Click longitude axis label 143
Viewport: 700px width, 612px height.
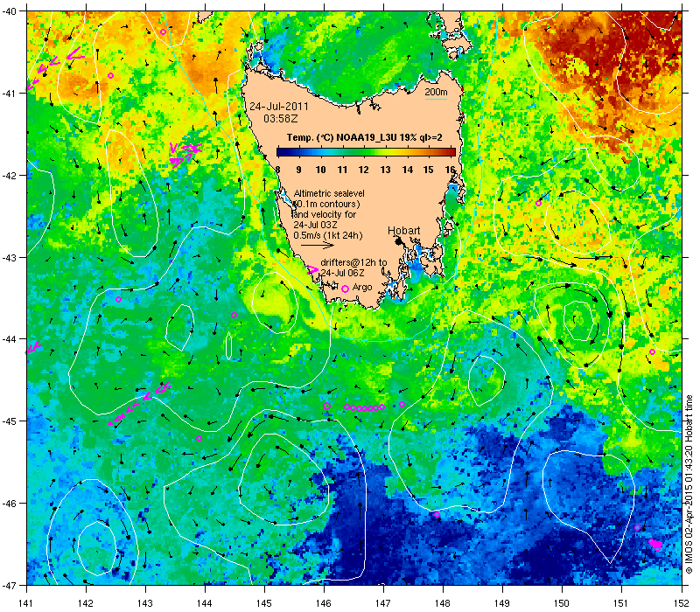pos(145,603)
